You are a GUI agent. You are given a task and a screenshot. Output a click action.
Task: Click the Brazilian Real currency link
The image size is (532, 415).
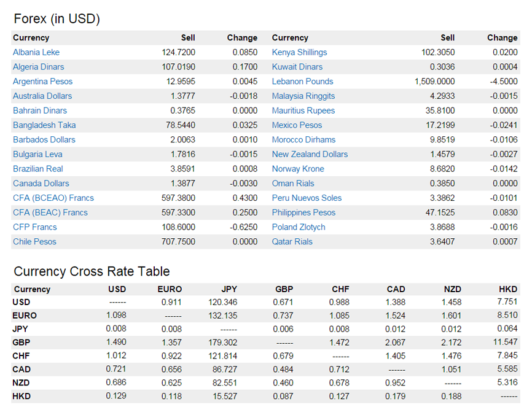(x=38, y=169)
